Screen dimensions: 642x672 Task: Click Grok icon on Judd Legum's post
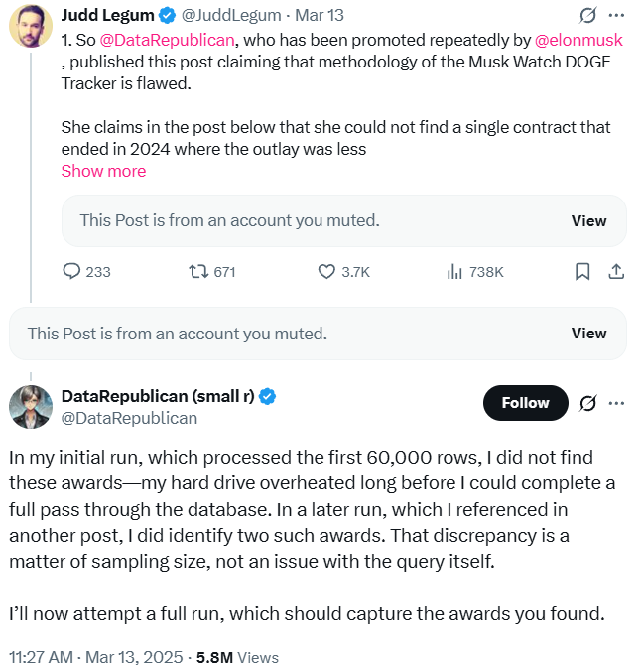point(587,16)
